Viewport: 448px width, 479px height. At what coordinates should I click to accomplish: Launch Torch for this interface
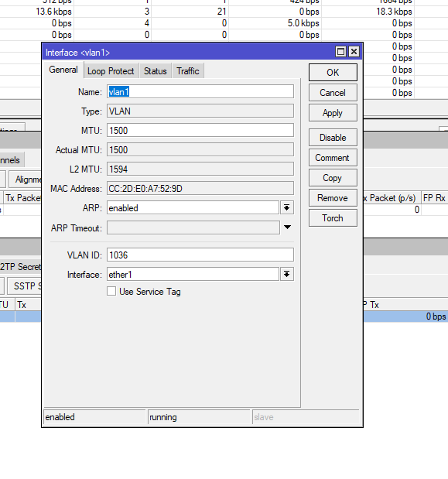point(333,218)
